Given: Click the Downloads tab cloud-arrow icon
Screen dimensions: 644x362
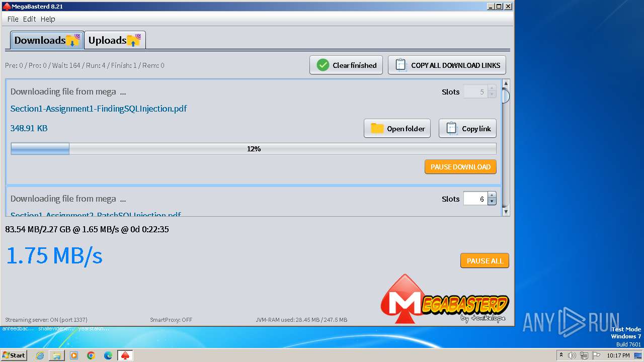Looking at the screenshot, I should 73,40.
